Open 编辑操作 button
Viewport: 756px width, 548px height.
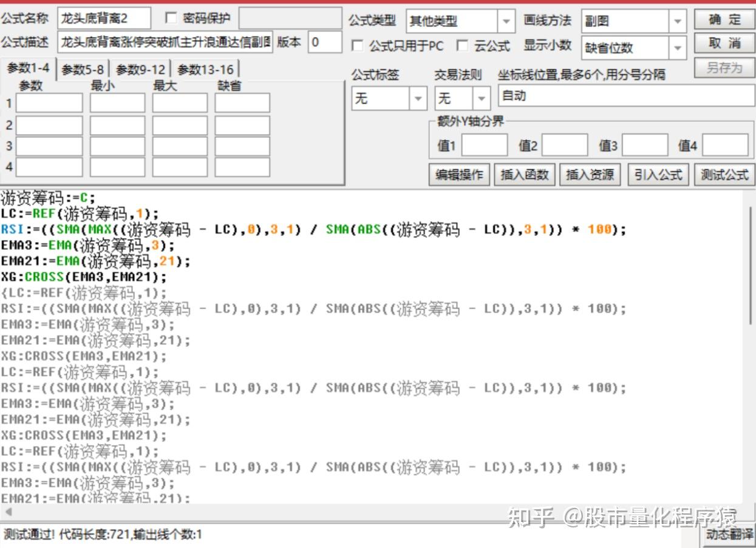460,175
